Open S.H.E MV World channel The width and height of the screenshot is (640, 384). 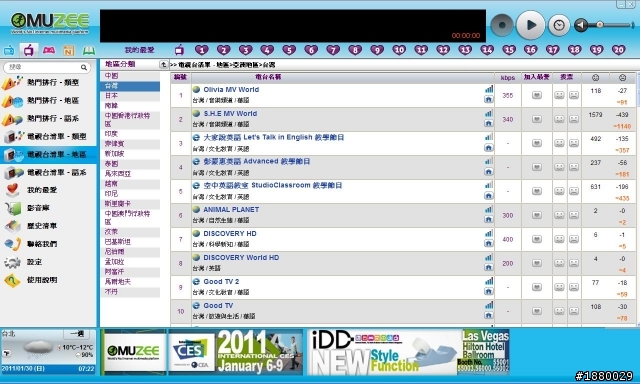point(230,114)
